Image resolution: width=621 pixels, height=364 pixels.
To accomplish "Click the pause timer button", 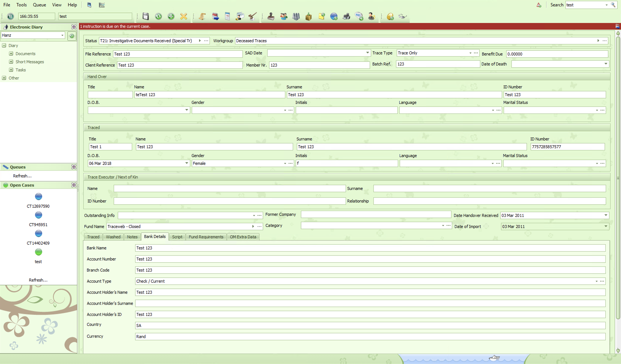I will 10,16.
